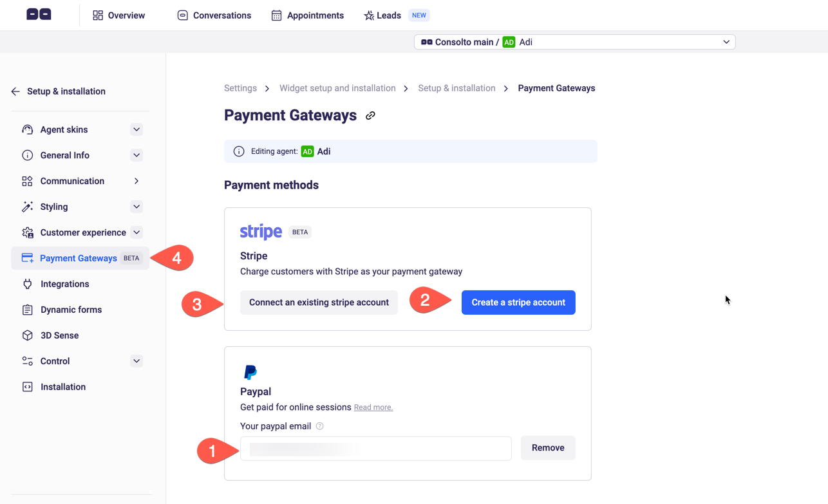Click the Leads star icon
828x504 pixels.
tap(369, 15)
